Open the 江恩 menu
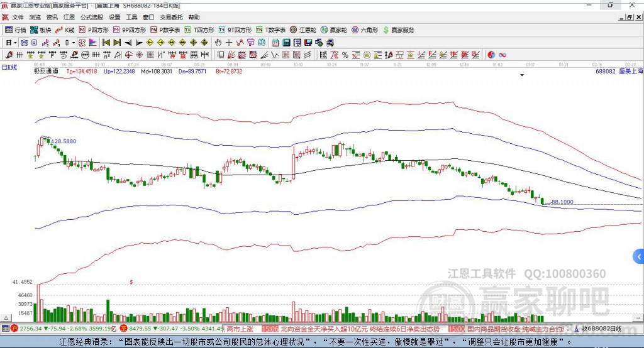The height and width of the screenshot is (348, 644). point(69,17)
